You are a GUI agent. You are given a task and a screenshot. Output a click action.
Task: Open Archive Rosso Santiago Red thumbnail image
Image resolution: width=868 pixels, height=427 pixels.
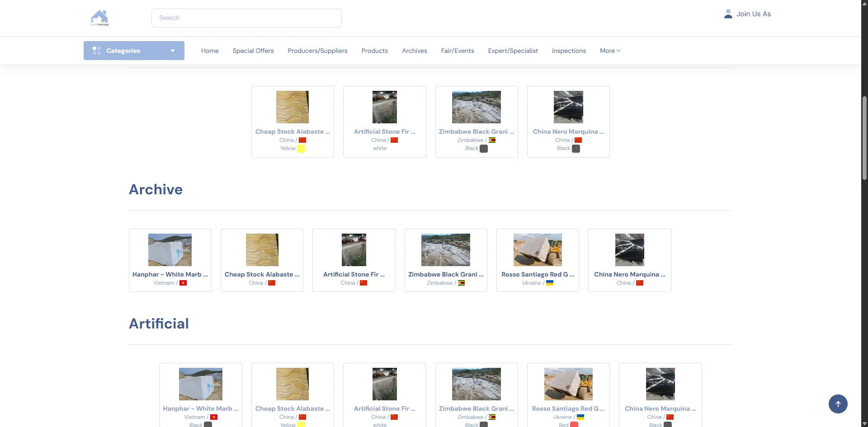[538, 250]
